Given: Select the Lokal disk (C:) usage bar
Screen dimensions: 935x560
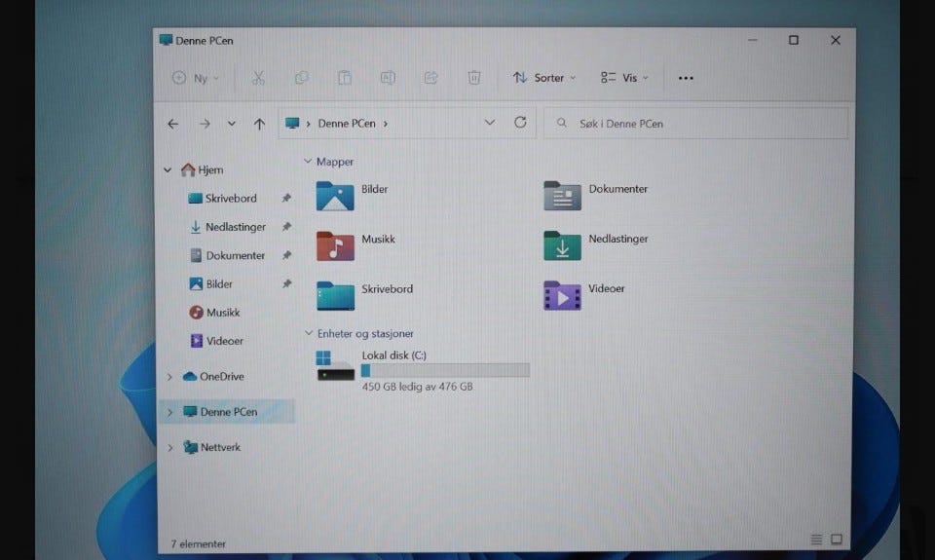Looking at the screenshot, I should pos(445,370).
